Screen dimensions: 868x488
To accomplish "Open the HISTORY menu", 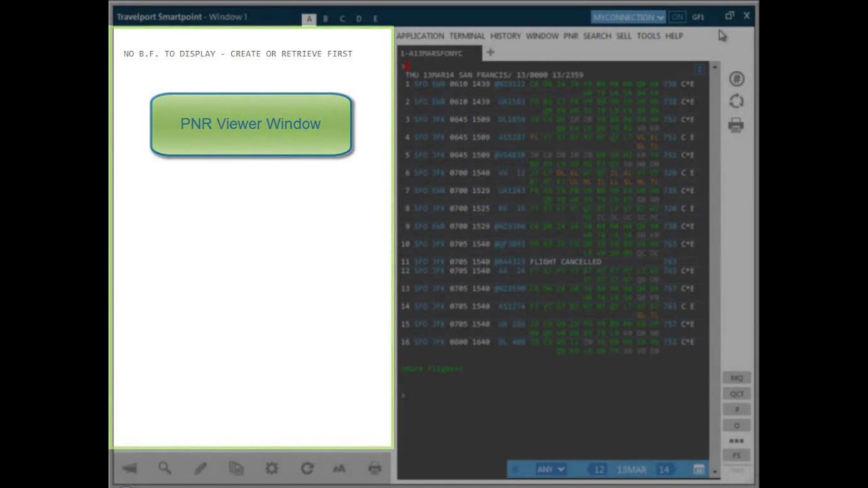I will [506, 36].
